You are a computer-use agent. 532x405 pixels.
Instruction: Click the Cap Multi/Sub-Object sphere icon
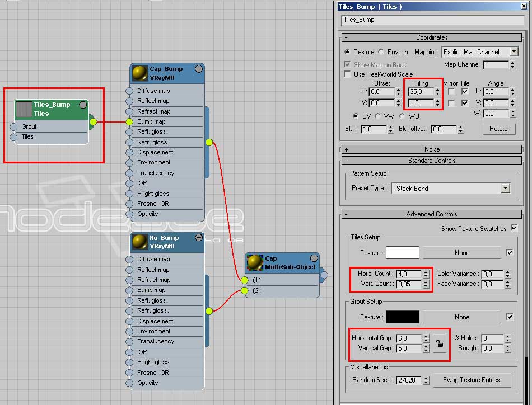click(255, 262)
